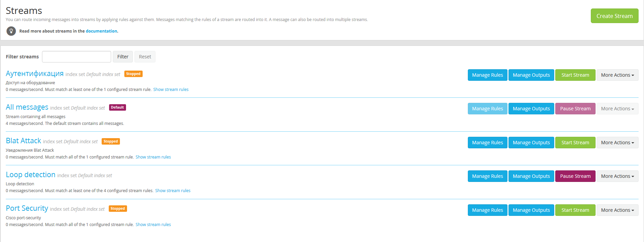Click the Create Stream button
The height and width of the screenshot is (242, 644).
pyautogui.click(x=614, y=16)
